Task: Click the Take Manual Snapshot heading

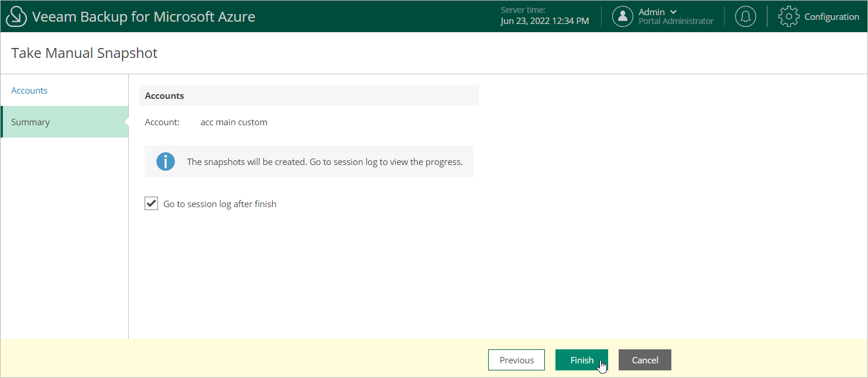Action: pos(84,53)
